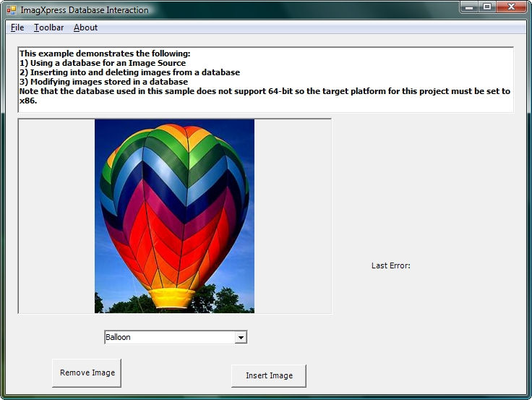This screenshot has height=400, width=532.
Task: Select the Balloon combo box text field
Action: [170, 338]
